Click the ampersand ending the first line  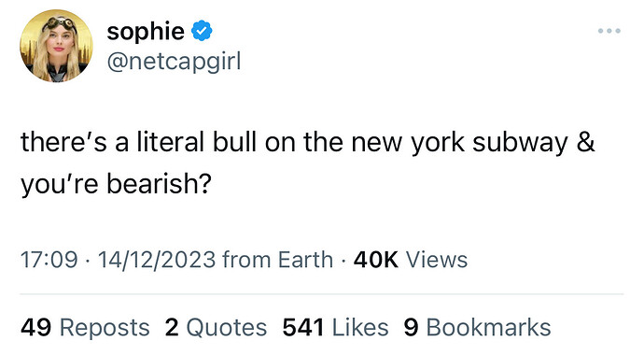tap(586, 142)
